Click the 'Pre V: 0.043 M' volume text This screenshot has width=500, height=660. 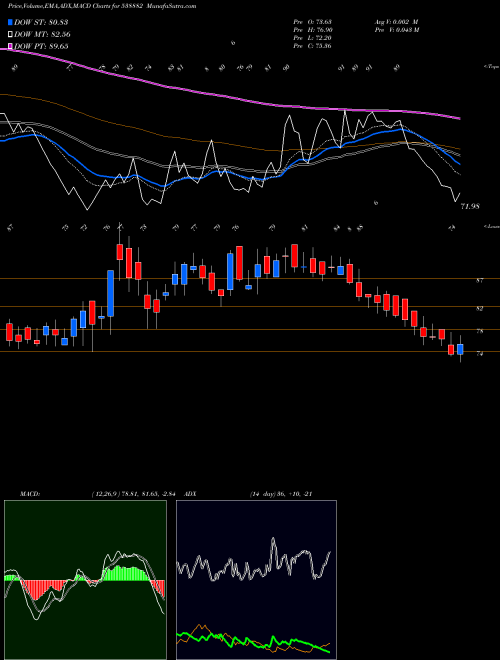coord(396,30)
